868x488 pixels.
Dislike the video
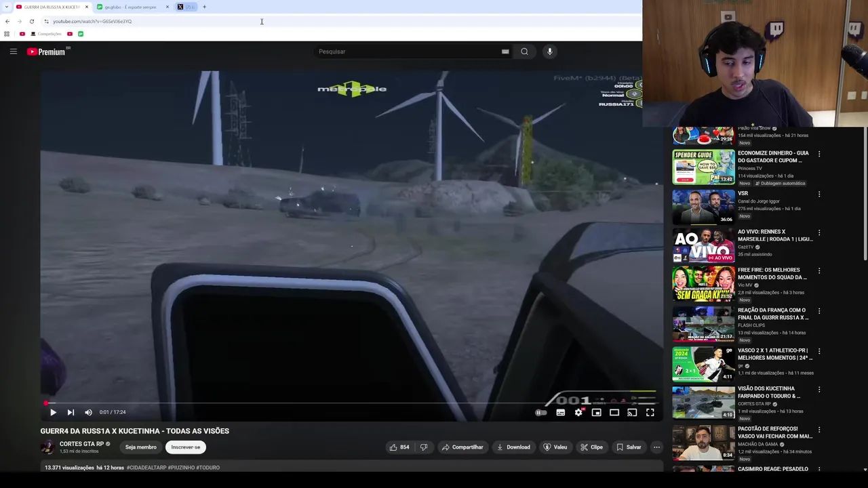coord(424,447)
